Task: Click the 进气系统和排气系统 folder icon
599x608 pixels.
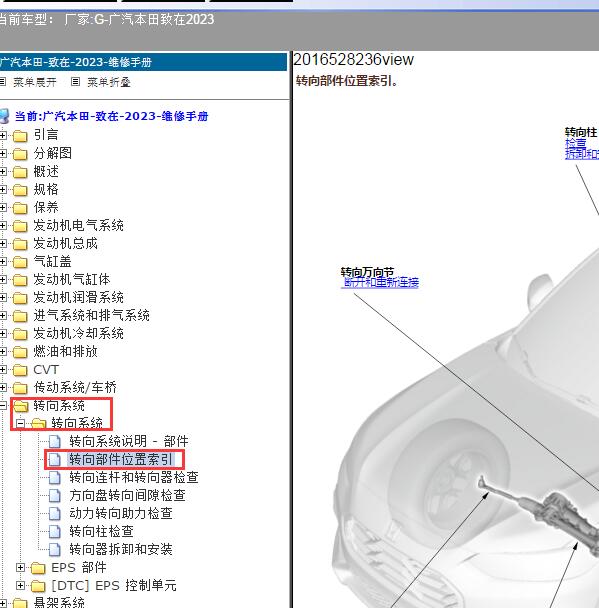Action: 20,316
